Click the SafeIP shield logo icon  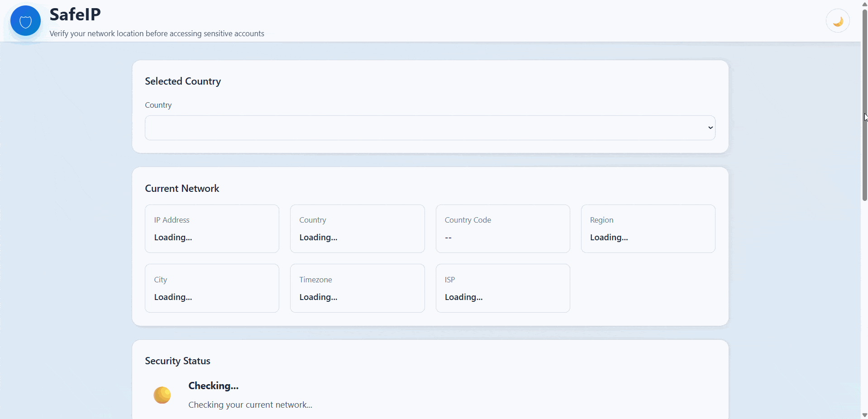click(25, 21)
